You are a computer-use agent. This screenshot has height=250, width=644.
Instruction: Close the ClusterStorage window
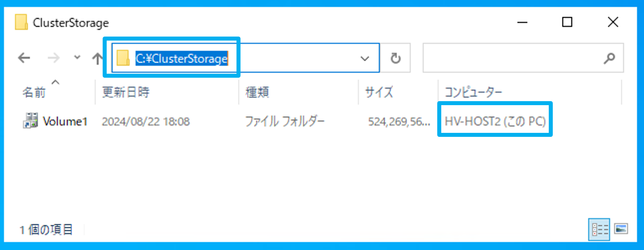tap(613, 22)
